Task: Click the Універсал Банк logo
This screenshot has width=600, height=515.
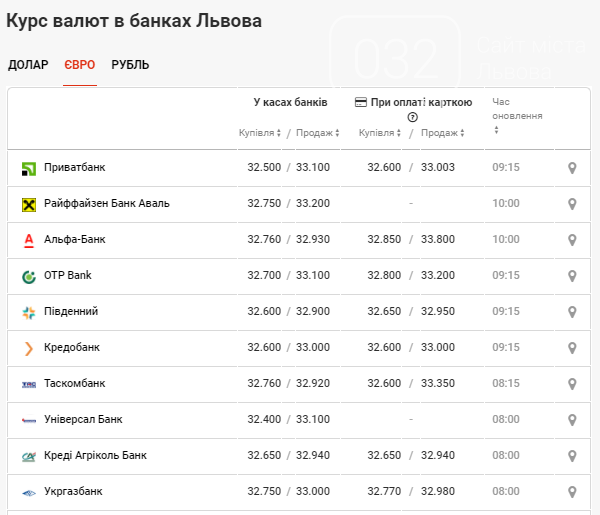Action: pos(29,420)
